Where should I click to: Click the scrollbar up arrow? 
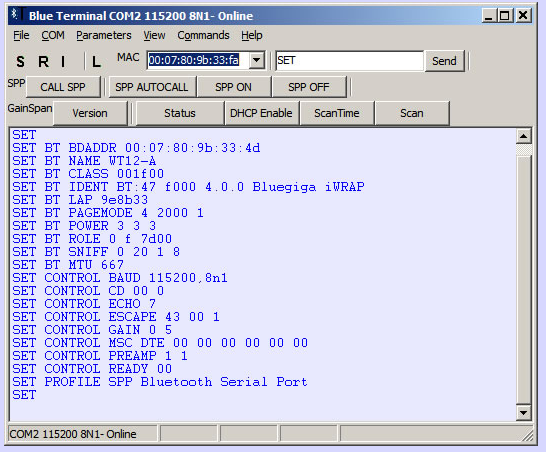(x=523, y=136)
